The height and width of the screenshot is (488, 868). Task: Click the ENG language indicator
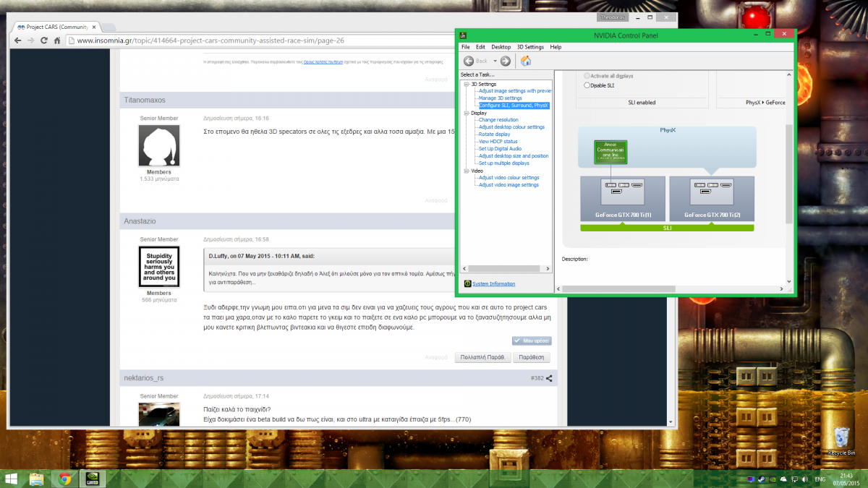coord(820,479)
